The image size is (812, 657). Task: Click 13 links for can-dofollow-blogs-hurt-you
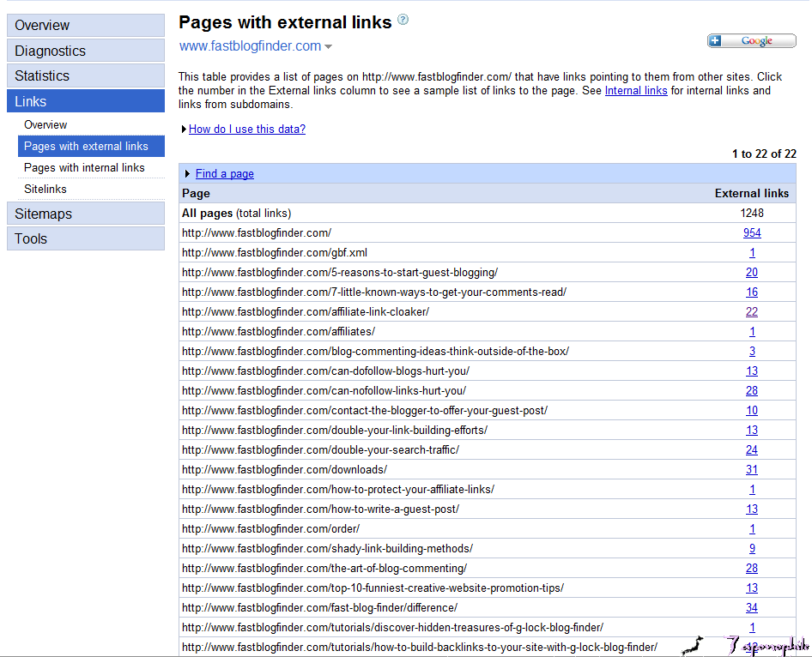tap(752, 371)
